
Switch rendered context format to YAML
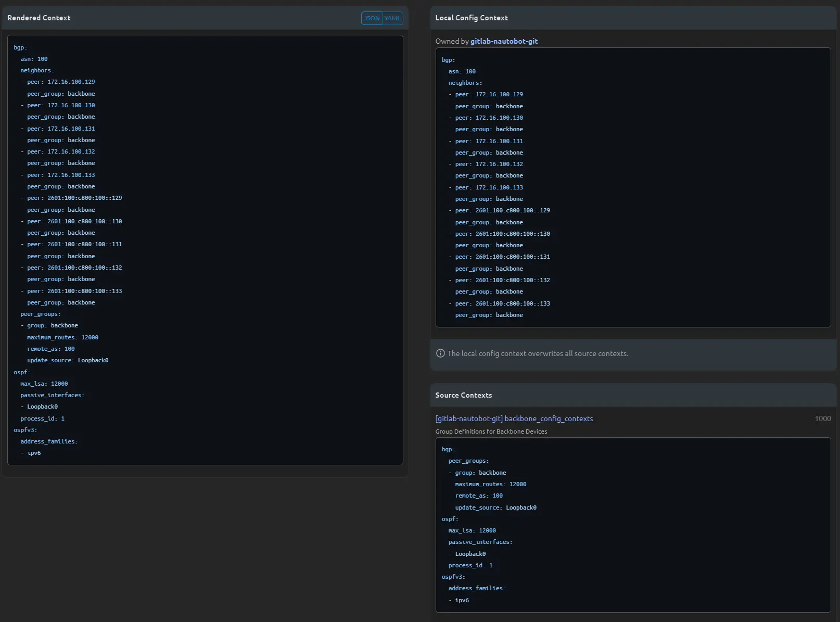coord(392,18)
